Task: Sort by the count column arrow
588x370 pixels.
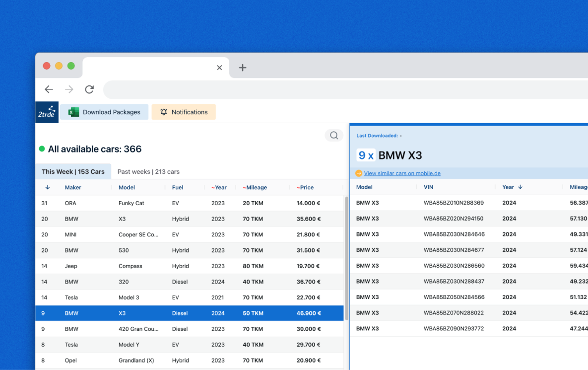Action: pos(48,187)
